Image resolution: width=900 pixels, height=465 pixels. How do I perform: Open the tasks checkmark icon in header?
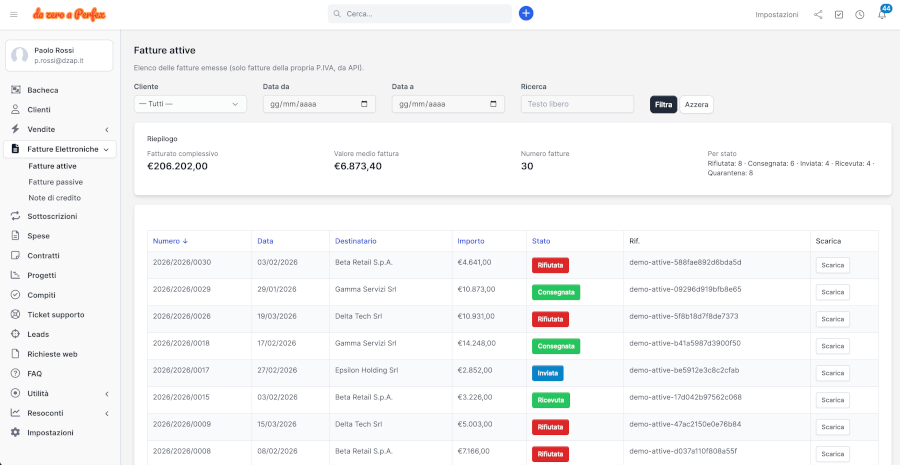tap(839, 15)
